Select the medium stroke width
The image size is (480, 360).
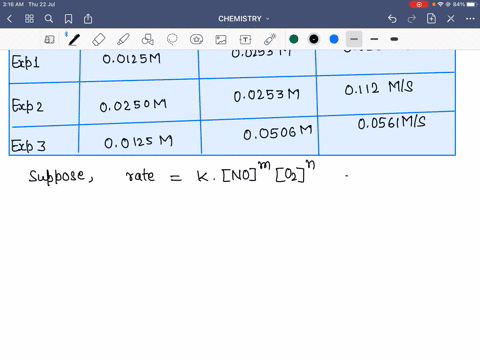tap(374, 39)
